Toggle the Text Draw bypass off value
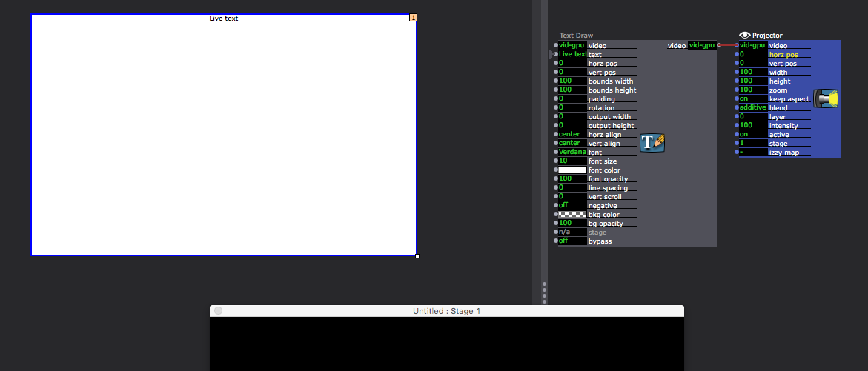Image resolution: width=868 pixels, height=371 pixels. tap(573, 241)
